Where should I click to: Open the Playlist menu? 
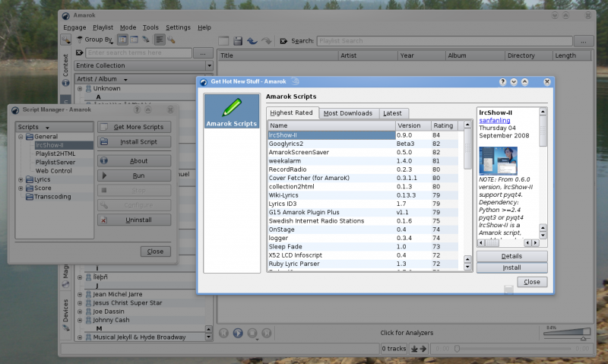click(103, 27)
